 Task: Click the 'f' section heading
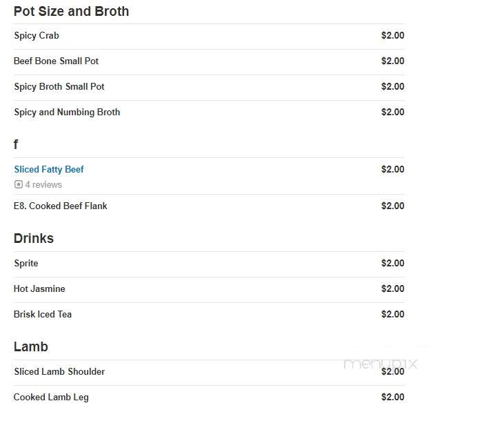(x=16, y=144)
